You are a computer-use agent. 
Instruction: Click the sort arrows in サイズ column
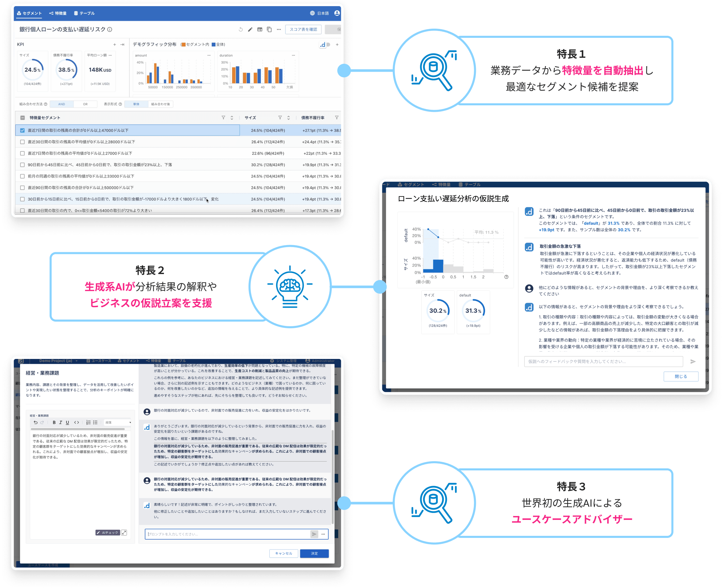tap(288, 118)
